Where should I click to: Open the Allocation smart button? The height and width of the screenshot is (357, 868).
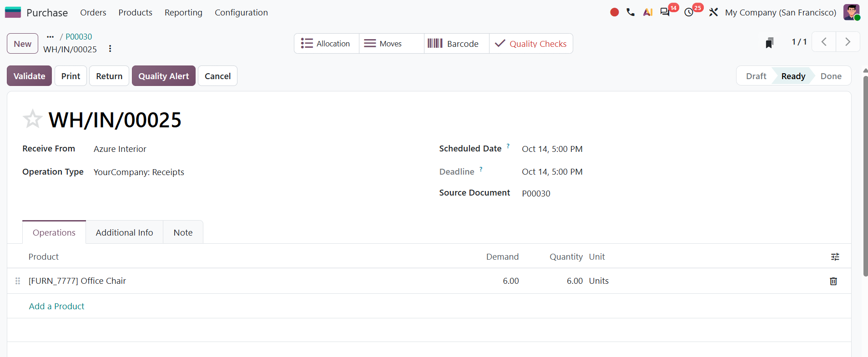click(327, 44)
